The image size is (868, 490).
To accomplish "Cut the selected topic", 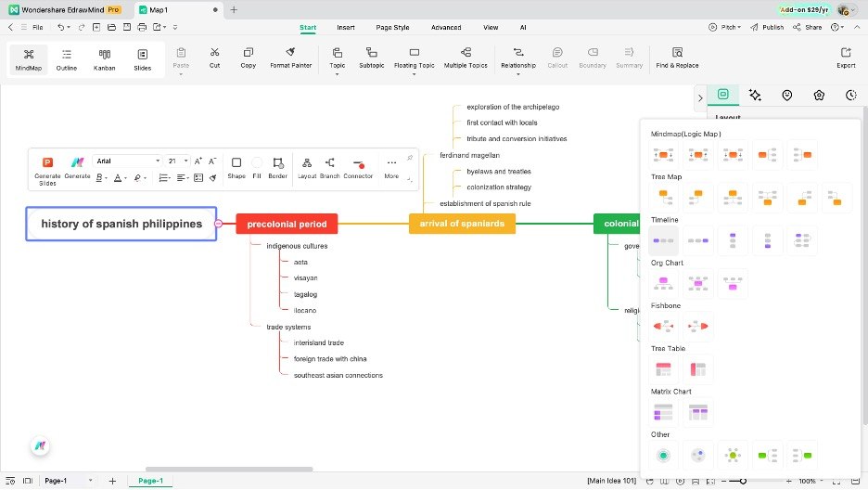I will pos(214,58).
